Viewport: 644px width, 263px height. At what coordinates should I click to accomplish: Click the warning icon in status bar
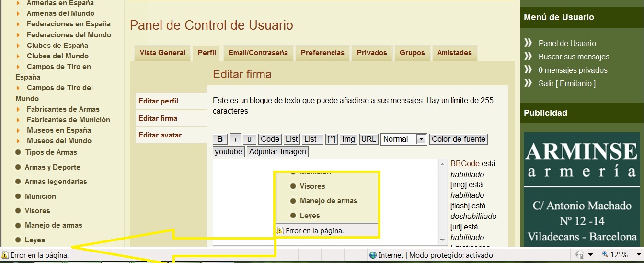coord(5,255)
